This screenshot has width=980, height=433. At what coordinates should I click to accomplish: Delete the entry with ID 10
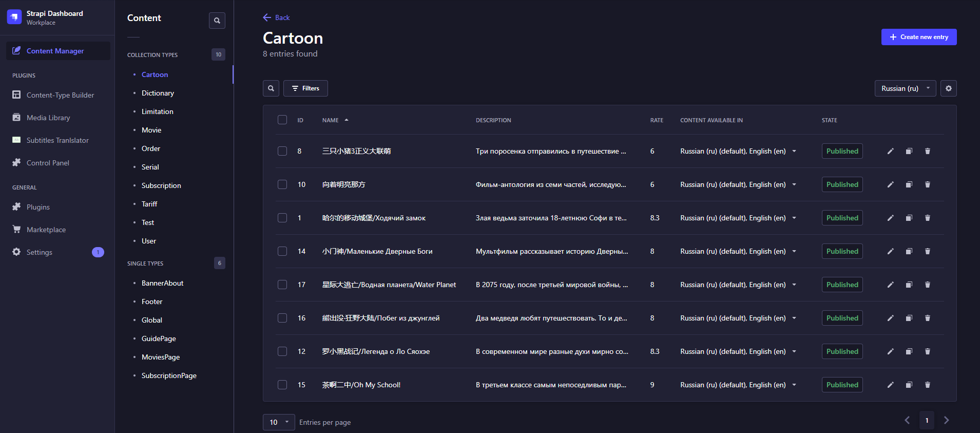point(928,184)
